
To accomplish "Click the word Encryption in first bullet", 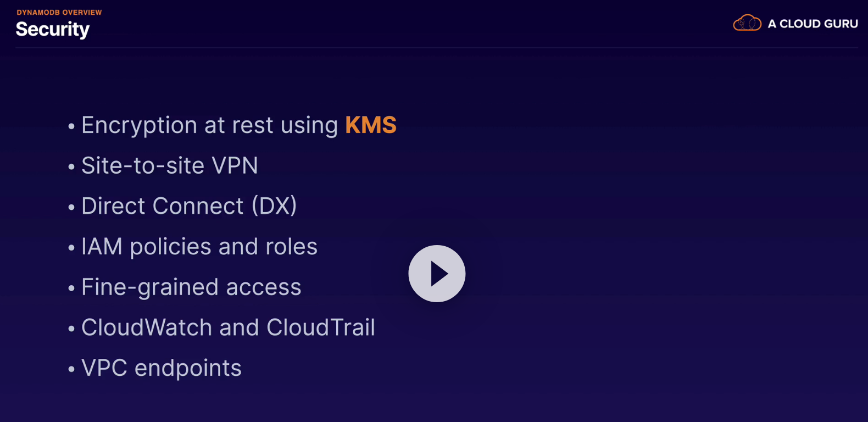I will [139, 125].
